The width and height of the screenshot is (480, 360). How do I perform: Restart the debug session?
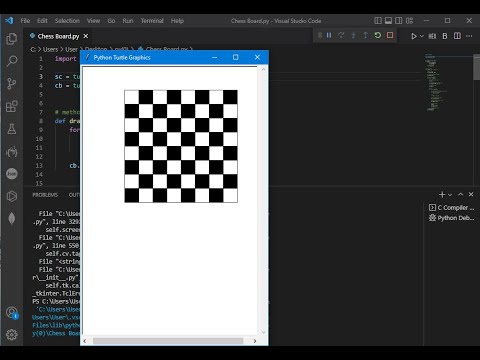(378, 35)
